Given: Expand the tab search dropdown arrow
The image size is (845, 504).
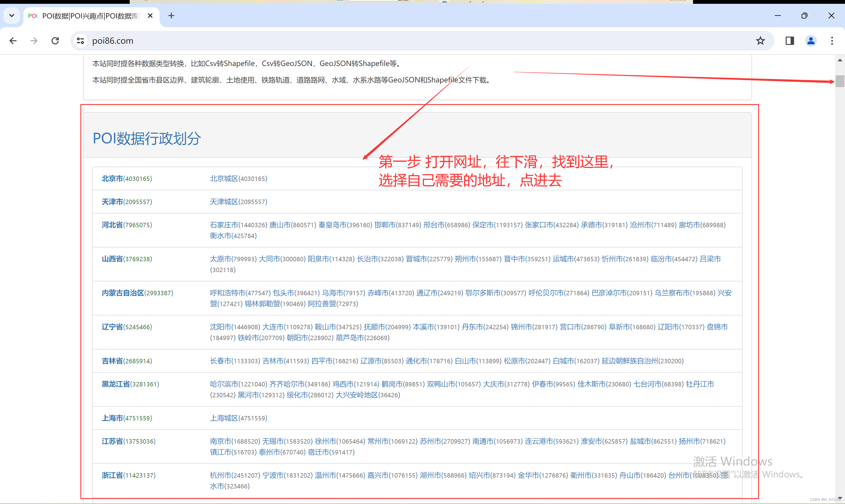Looking at the screenshot, I should (x=11, y=16).
